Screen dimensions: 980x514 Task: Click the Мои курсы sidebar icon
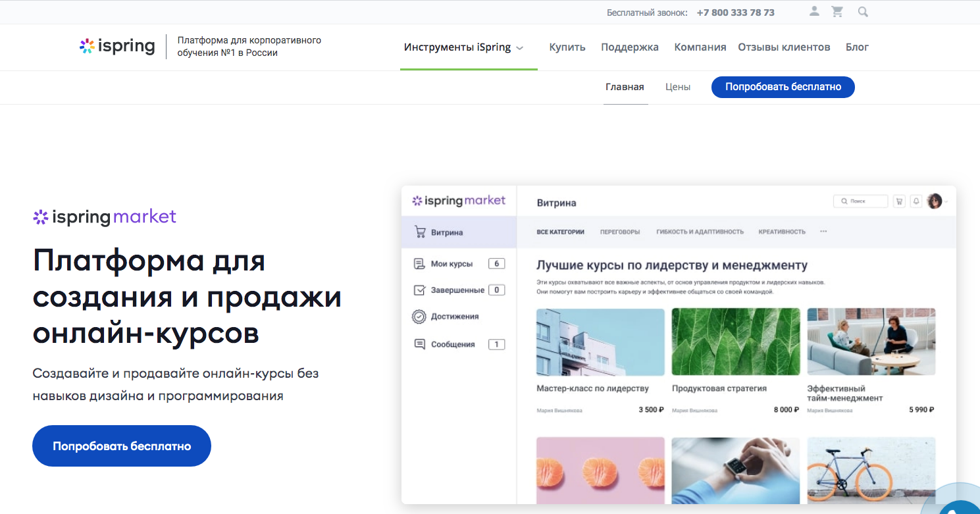click(x=419, y=264)
